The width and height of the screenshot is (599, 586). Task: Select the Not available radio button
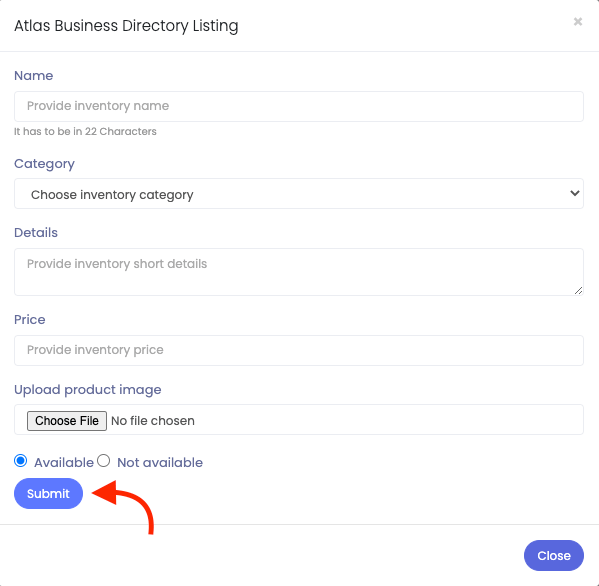(104, 461)
